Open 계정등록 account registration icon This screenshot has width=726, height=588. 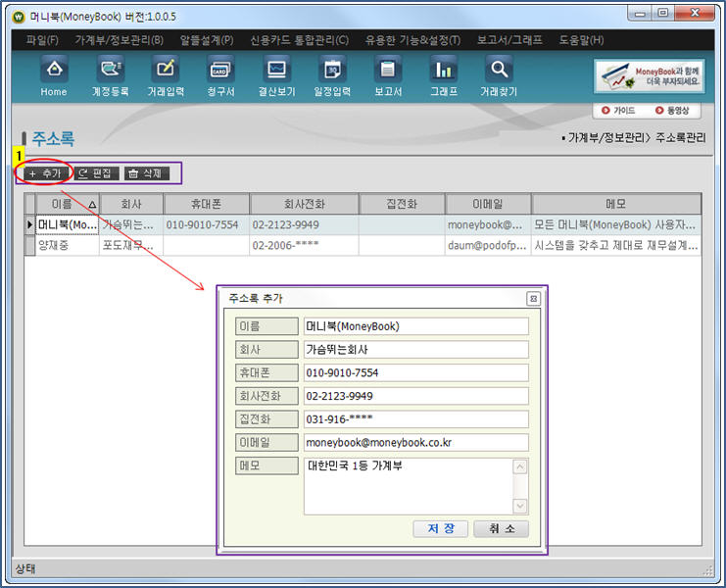(x=110, y=75)
